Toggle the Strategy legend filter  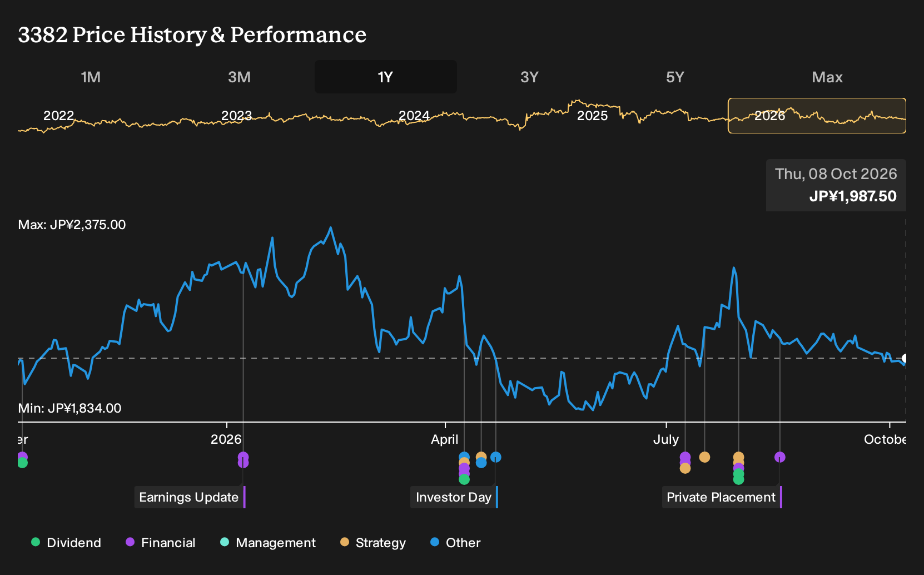(373, 543)
